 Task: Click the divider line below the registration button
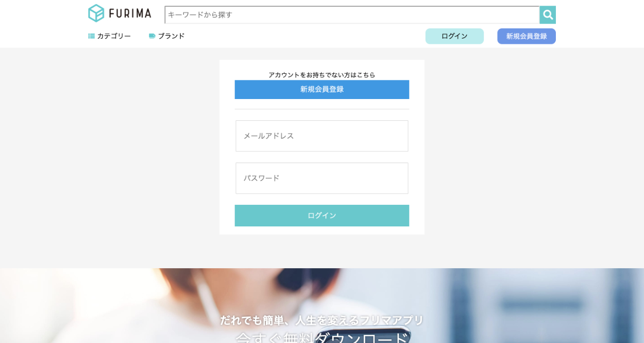tap(322, 109)
